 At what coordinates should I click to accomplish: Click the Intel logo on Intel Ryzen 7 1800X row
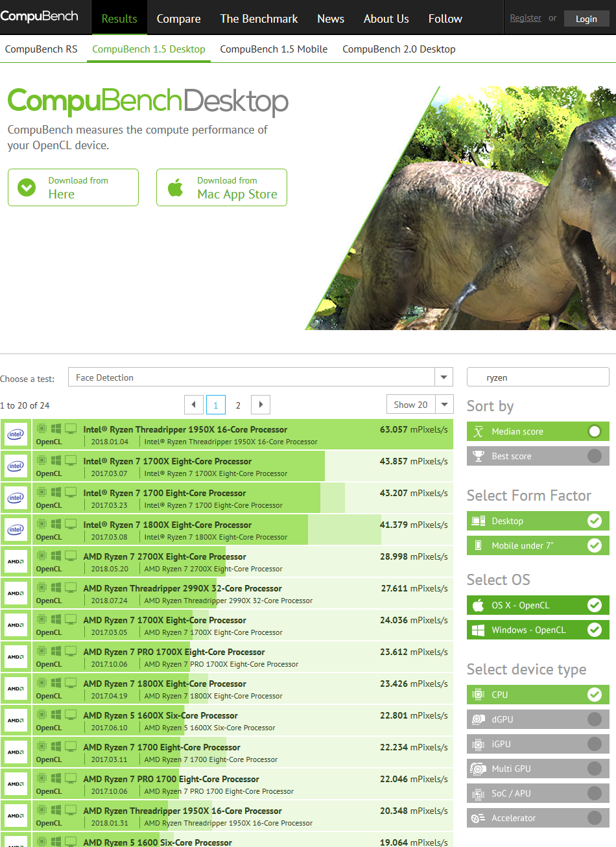pos(16,530)
